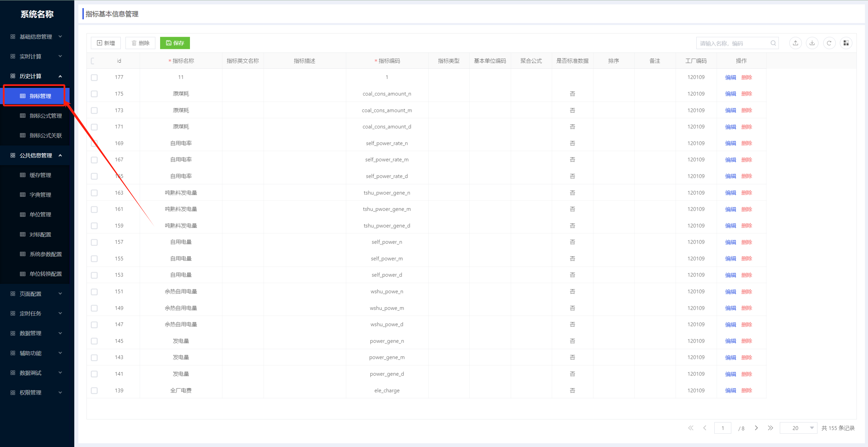Viewport: 868px width, 447px height.
Task: Click the 页面配置 menu grid icon
Action: click(13, 294)
